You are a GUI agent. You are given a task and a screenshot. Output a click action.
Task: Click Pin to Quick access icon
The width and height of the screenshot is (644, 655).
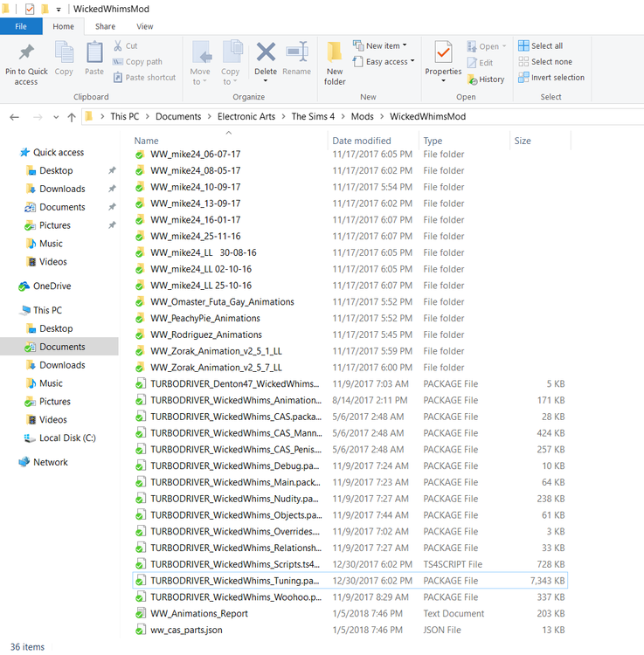point(26,52)
